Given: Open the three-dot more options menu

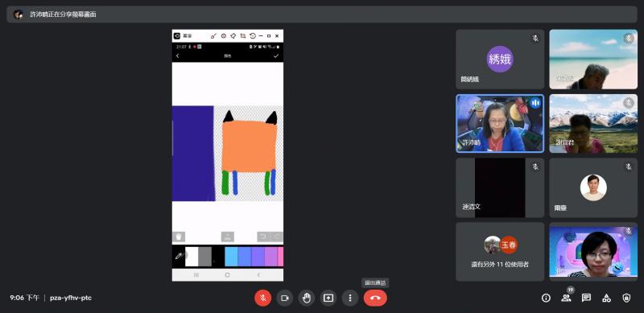Looking at the screenshot, I should tap(350, 299).
